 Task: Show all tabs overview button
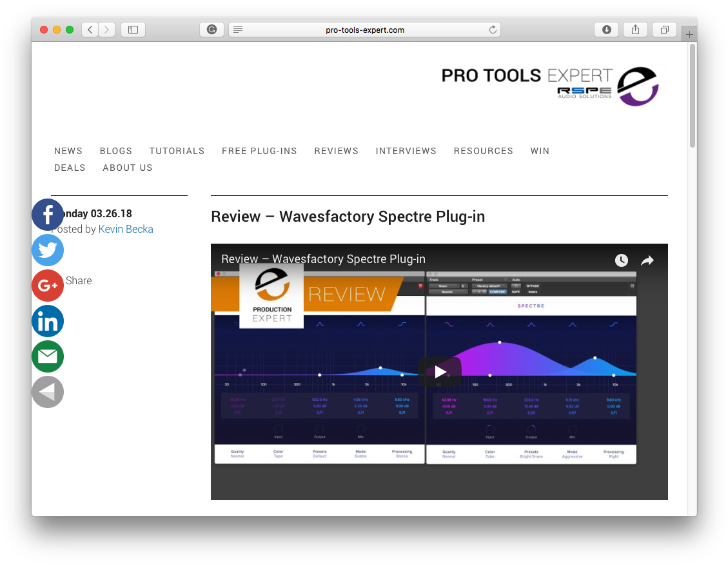point(664,30)
